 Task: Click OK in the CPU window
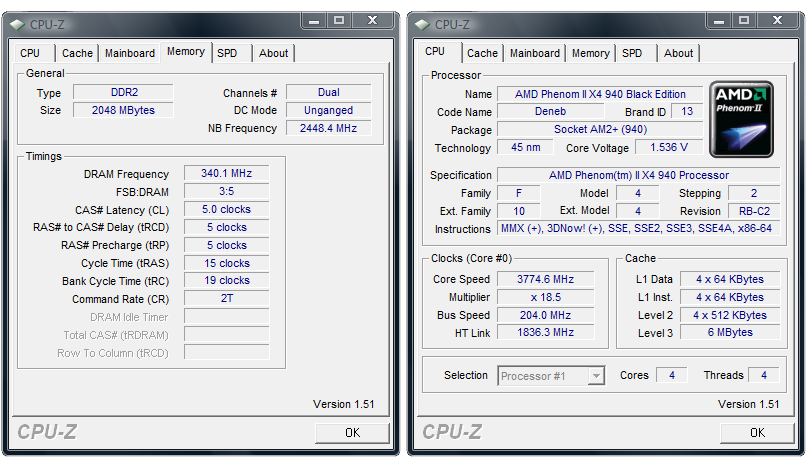click(757, 433)
